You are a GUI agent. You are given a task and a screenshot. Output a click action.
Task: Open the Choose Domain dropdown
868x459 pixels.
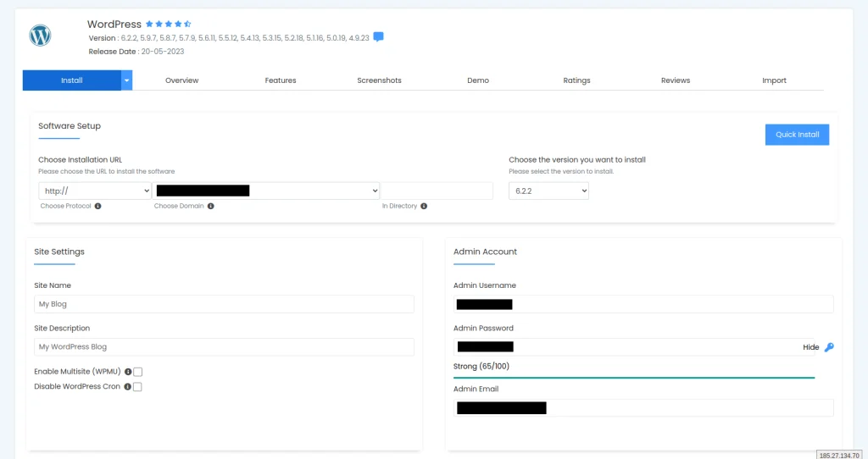tap(265, 191)
